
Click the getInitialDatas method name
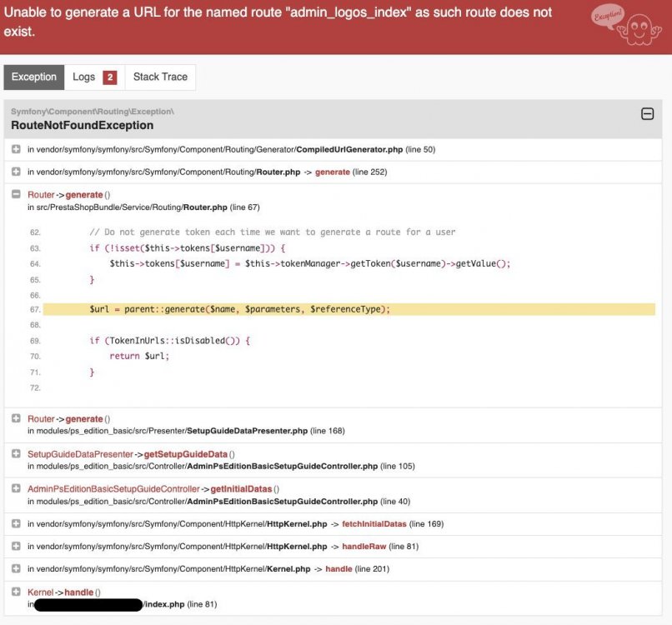pyautogui.click(x=241, y=489)
